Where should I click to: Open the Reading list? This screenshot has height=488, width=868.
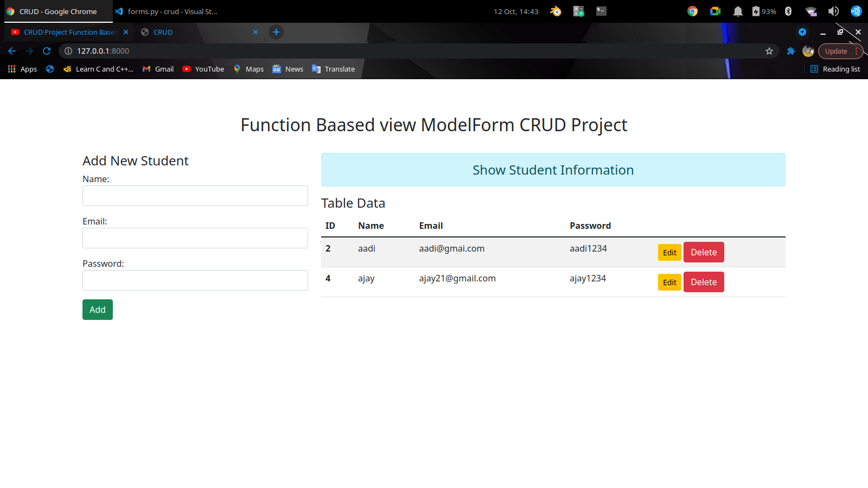(835, 69)
